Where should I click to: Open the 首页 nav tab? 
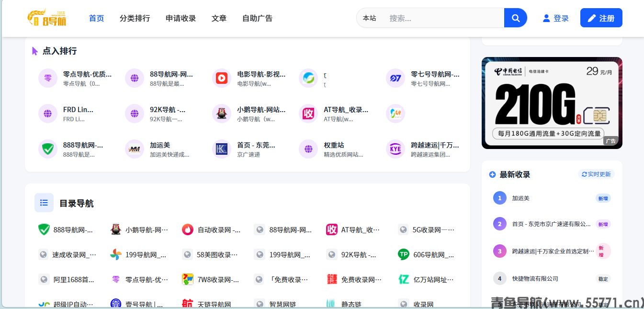96,18
